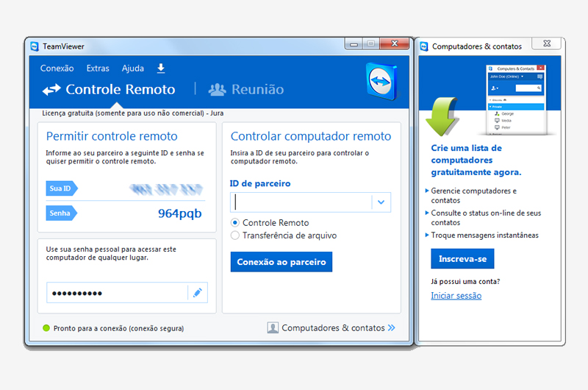Open the ID de parceiro dropdown arrow
This screenshot has height=390, width=588.
pos(381,202)
